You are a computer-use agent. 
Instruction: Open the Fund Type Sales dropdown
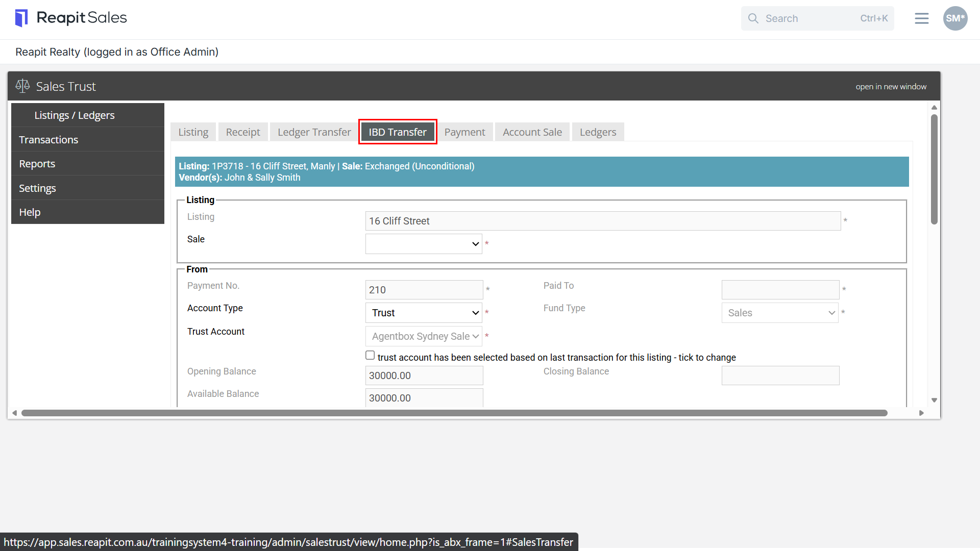(780, 313)
